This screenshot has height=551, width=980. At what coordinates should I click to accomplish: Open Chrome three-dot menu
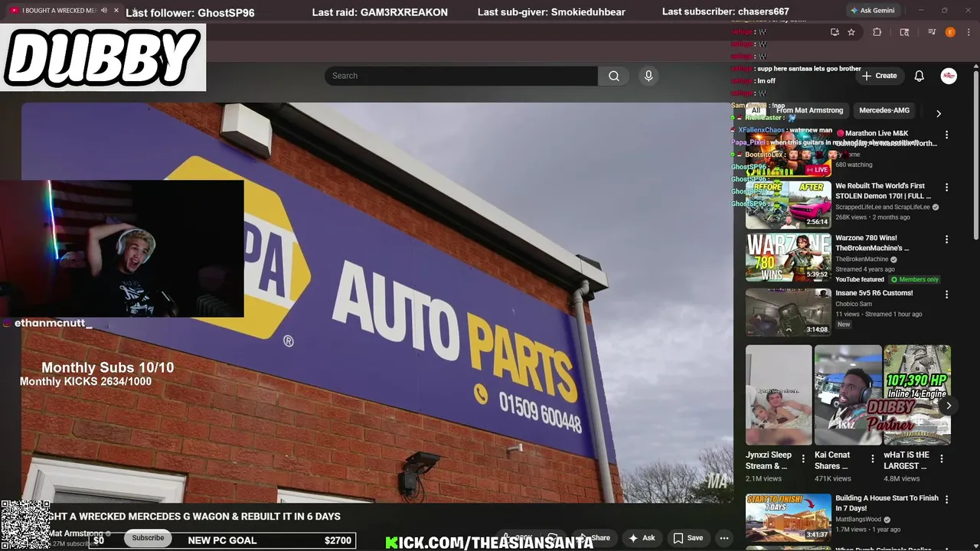pyautogui.click(x=968, y=32)
